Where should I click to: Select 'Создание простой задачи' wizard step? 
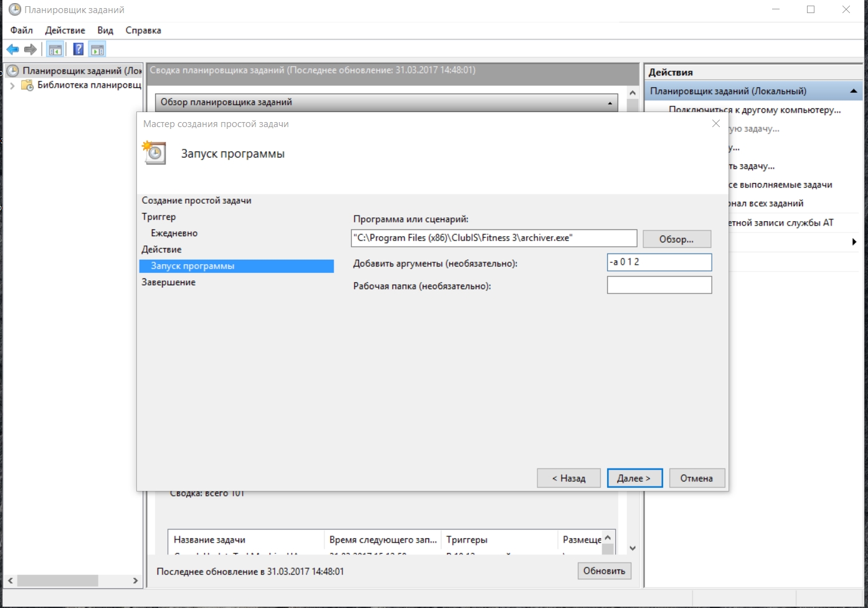pyautogui.click(x=197, y=201)
